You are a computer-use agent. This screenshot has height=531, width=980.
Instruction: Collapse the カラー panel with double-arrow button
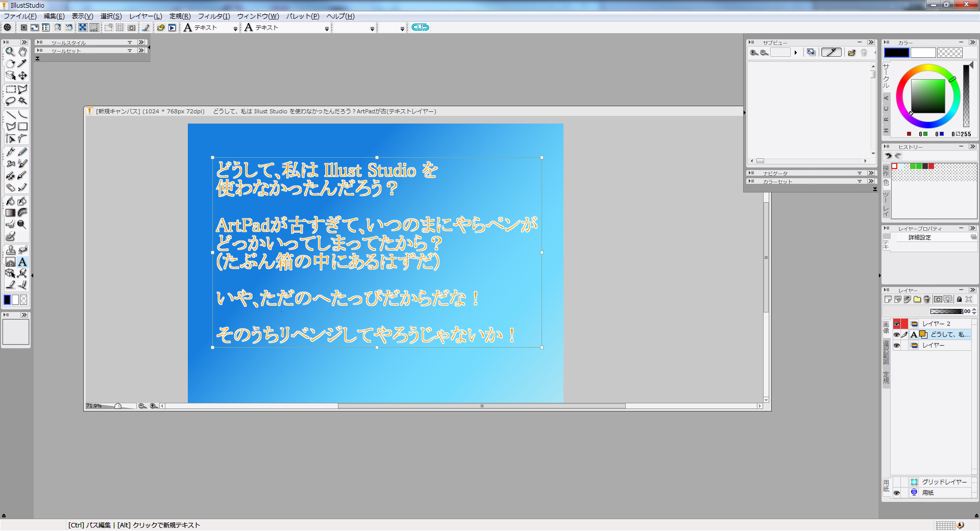(972, 42)
